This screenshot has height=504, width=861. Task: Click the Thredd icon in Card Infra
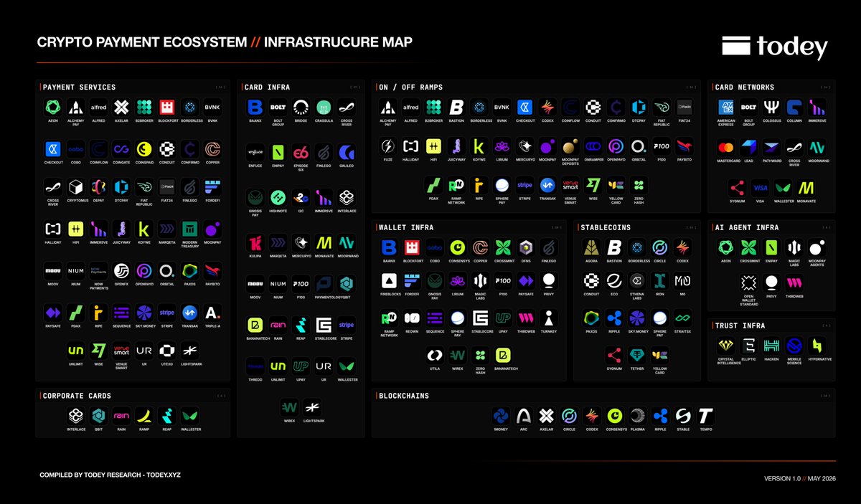(x=255, y=366)
